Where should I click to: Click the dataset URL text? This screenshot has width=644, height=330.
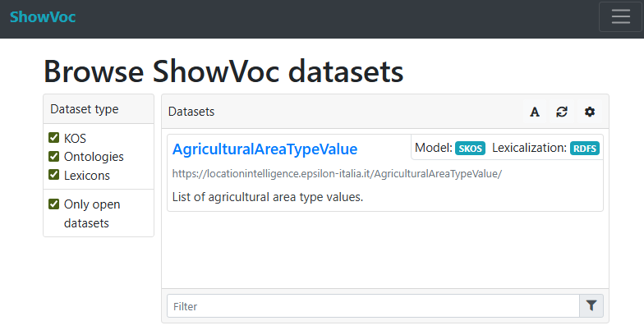point(336,174)
